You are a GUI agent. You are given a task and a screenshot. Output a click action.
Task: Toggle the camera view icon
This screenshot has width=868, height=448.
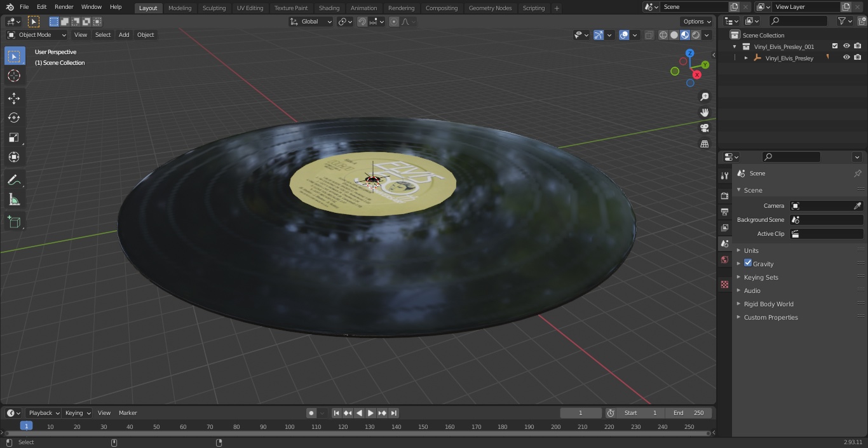704,128
